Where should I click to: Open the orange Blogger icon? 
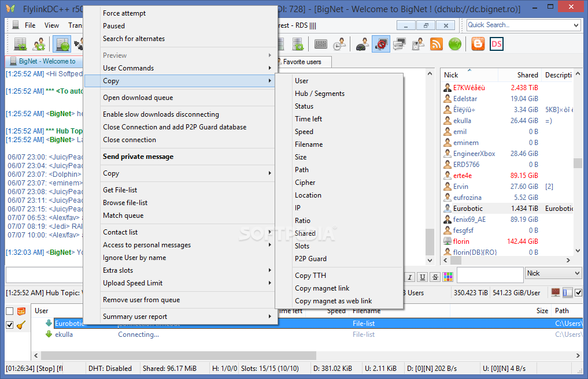pyautogui.click(x=478, y=44)
